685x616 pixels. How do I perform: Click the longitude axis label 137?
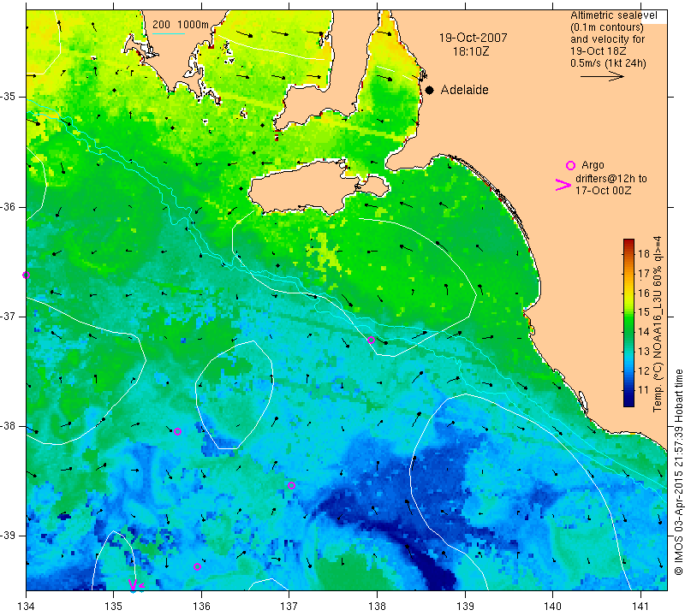pyautogui.click(x=289, y=607)
